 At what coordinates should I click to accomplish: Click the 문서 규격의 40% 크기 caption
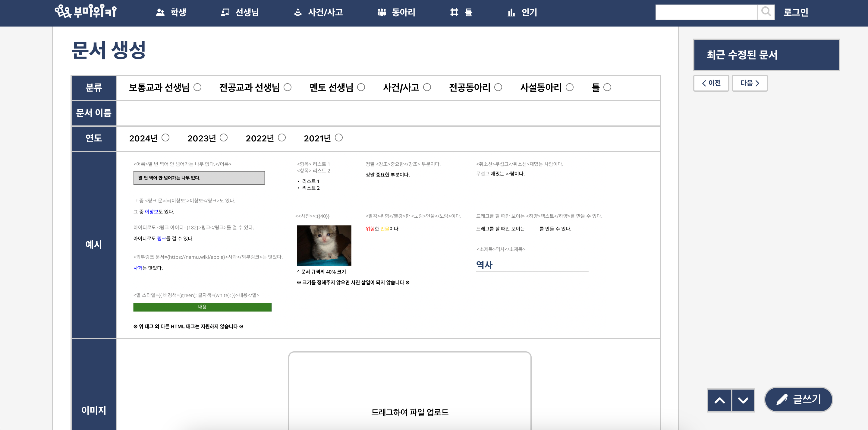tap(322, 272)
